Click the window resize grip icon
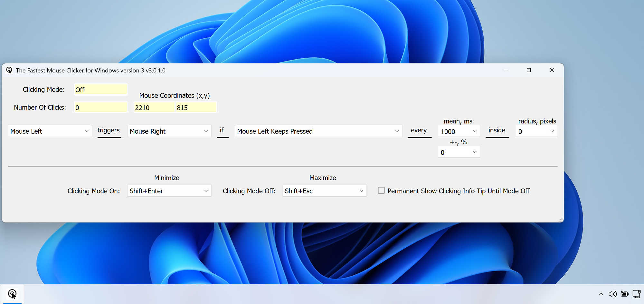This screenshot has width=644, height=304. pos(560,219)
